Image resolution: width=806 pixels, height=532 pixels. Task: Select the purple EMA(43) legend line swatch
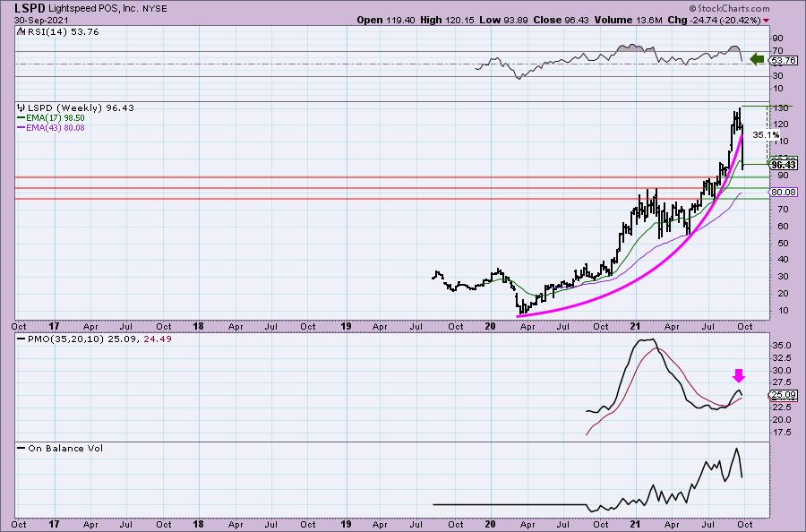pos(21,127)
